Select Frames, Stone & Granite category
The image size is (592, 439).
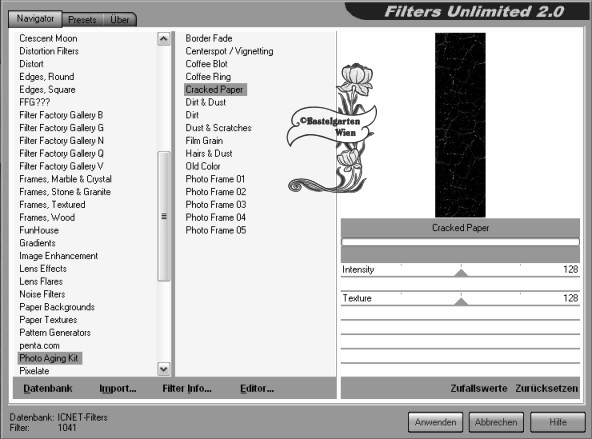click(x=65, y=192)
